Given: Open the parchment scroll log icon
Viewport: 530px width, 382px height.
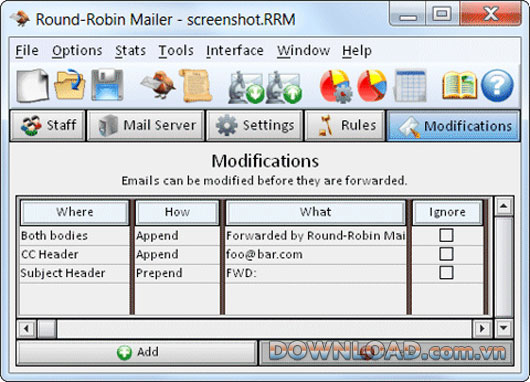Looking at the screenshot, I should (x=196, y=86).
